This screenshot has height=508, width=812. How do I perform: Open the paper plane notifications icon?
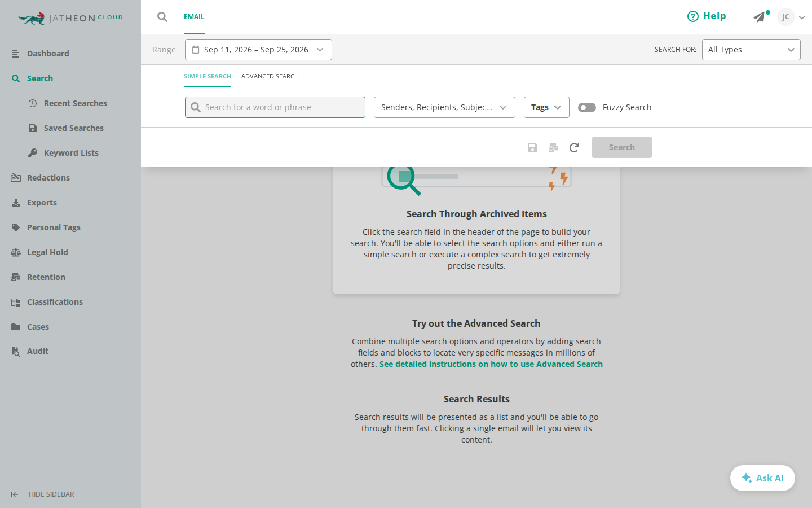click(x=760, y=17)
